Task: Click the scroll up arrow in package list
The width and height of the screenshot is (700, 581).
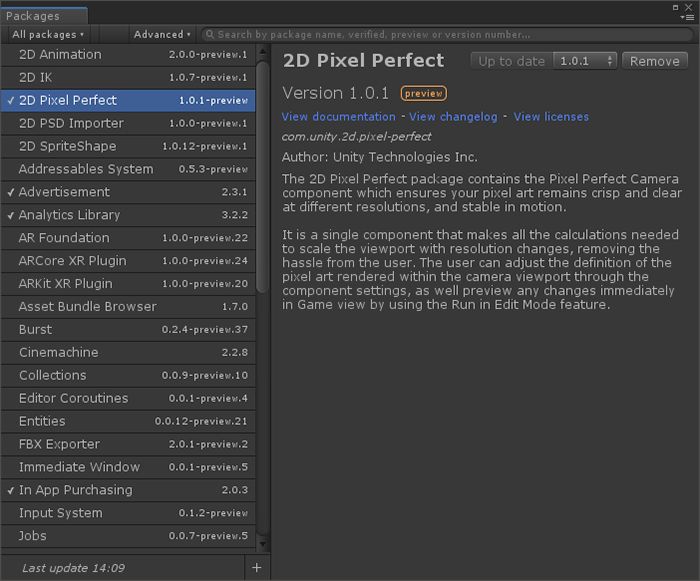Action: 263,50
